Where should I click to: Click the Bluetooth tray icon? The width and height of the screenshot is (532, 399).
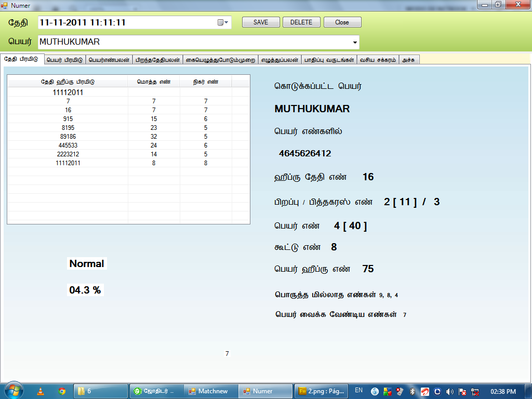pyautogui.click(x=413, y=391)
